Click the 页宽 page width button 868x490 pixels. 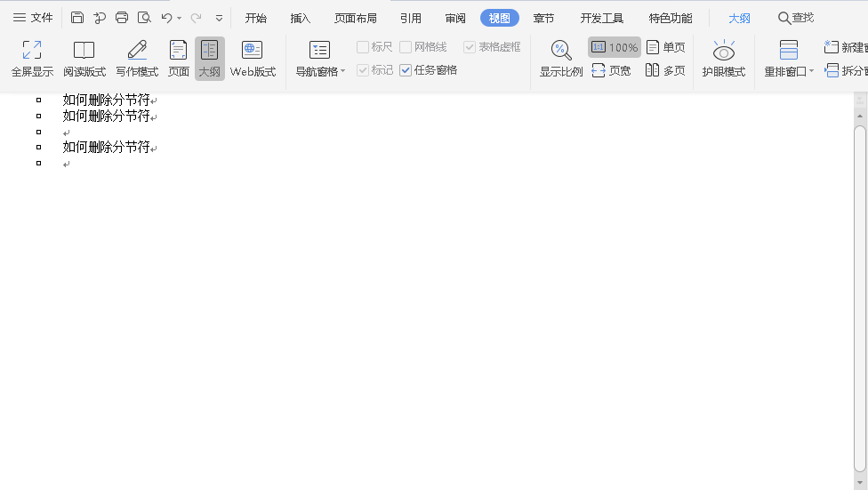611,70
